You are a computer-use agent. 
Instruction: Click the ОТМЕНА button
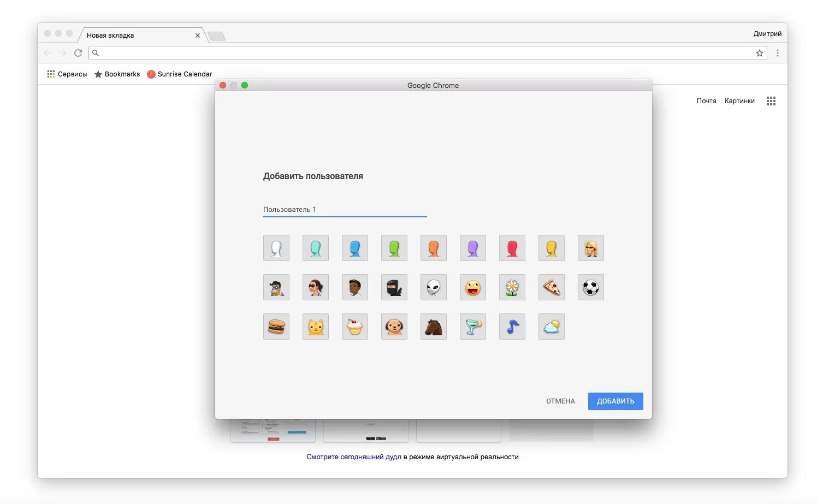560,401
